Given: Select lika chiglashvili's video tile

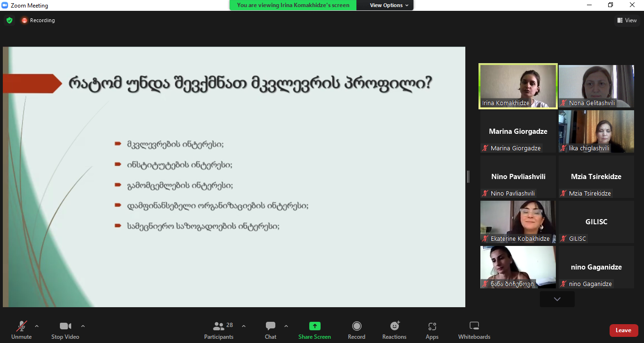Looking at the screenshot, I should pos(596,131).
